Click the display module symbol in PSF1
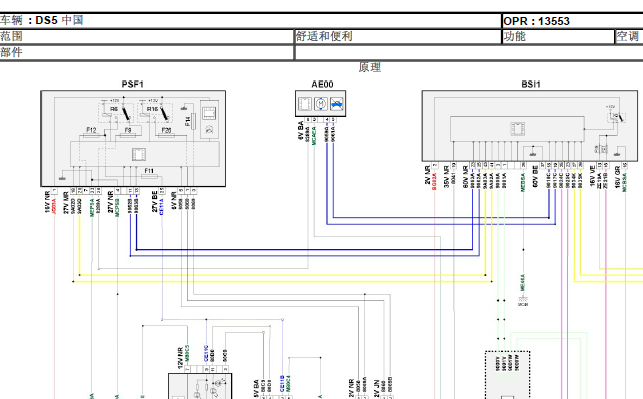The image size is (643, 399). pyautogui.click(x=210, y=112)
